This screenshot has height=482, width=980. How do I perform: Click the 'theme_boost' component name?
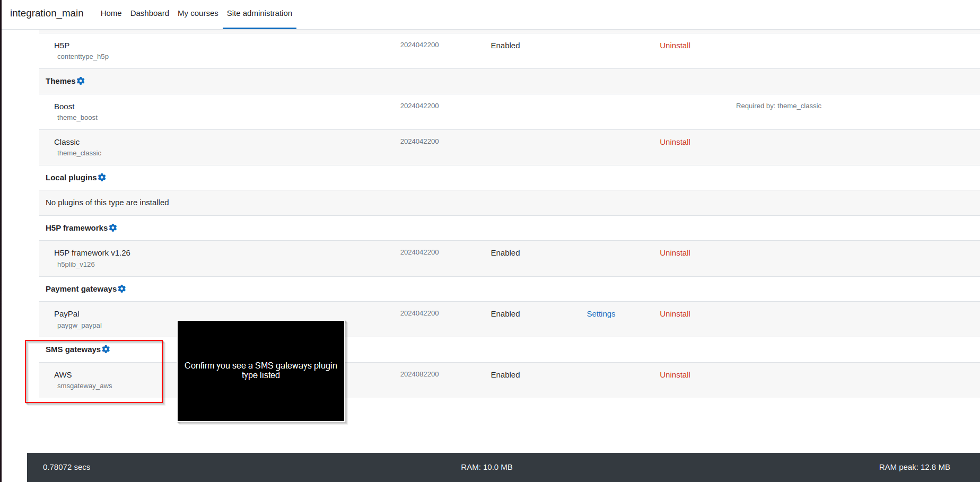(x=77, y=118)
